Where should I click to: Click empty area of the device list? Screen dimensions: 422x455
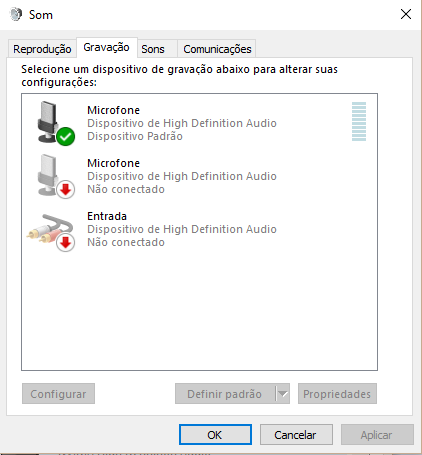(x=199, y=310)
